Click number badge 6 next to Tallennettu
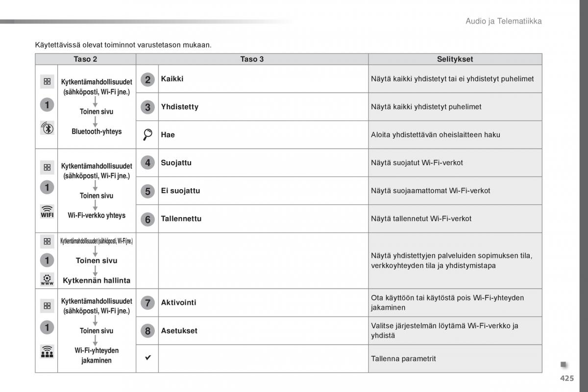588x392 pixels. [x=147, y=219]
